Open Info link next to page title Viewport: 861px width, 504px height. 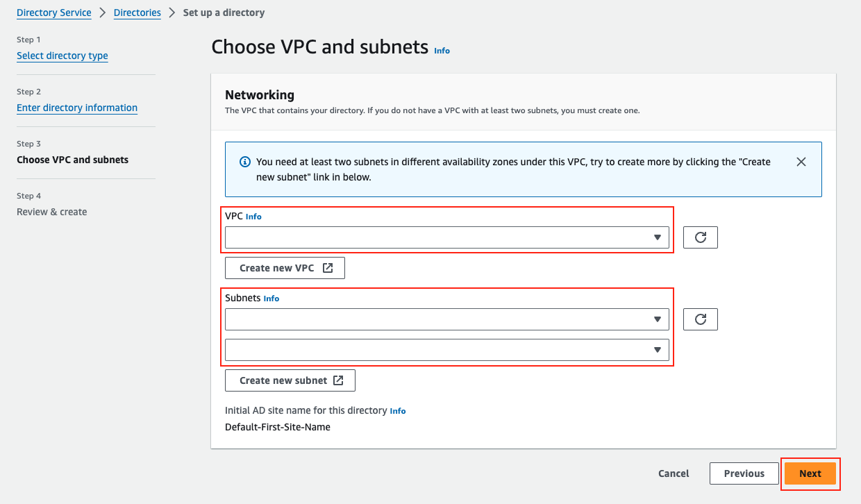(x=442, y=51)
